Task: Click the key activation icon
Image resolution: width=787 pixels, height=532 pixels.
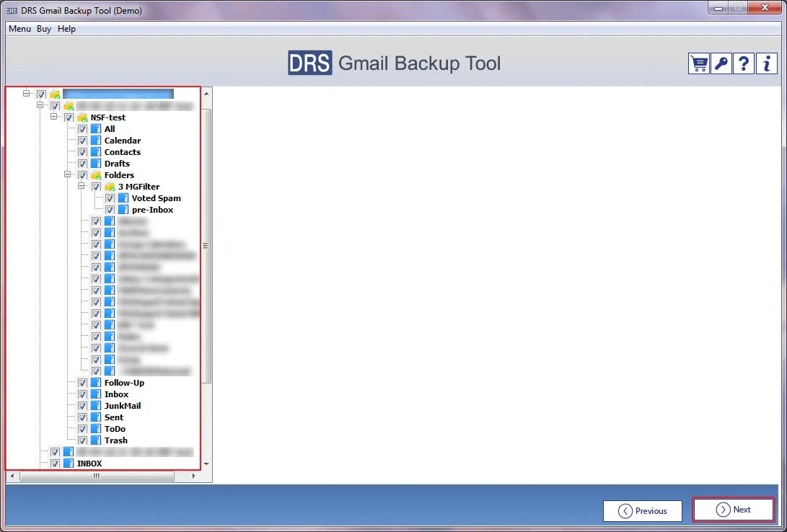Action: coord(721,63)
